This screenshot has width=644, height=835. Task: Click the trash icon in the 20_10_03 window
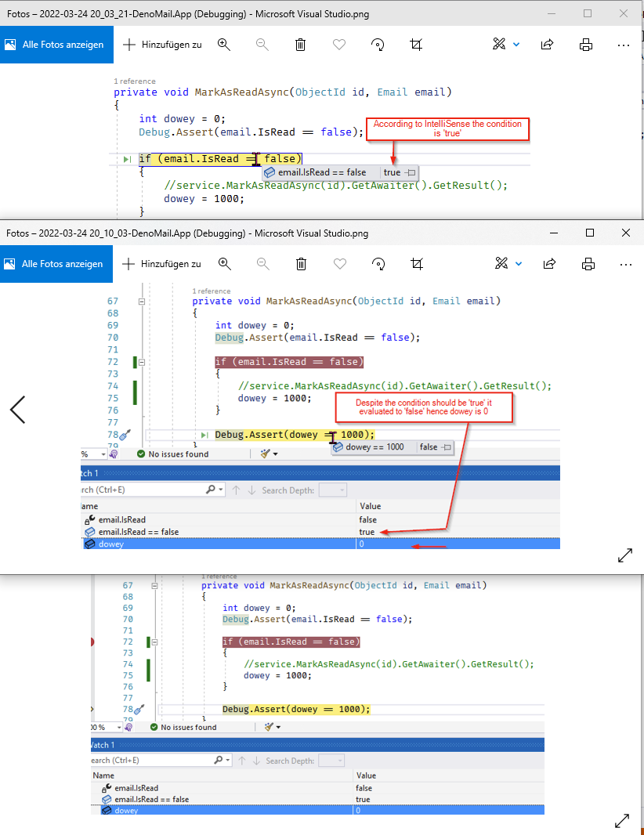(300, 264)
